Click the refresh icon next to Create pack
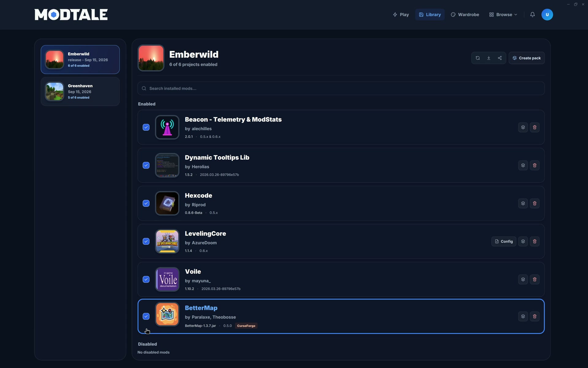The image size is (588, 368). pyautogui.click(x=477, y=58)
